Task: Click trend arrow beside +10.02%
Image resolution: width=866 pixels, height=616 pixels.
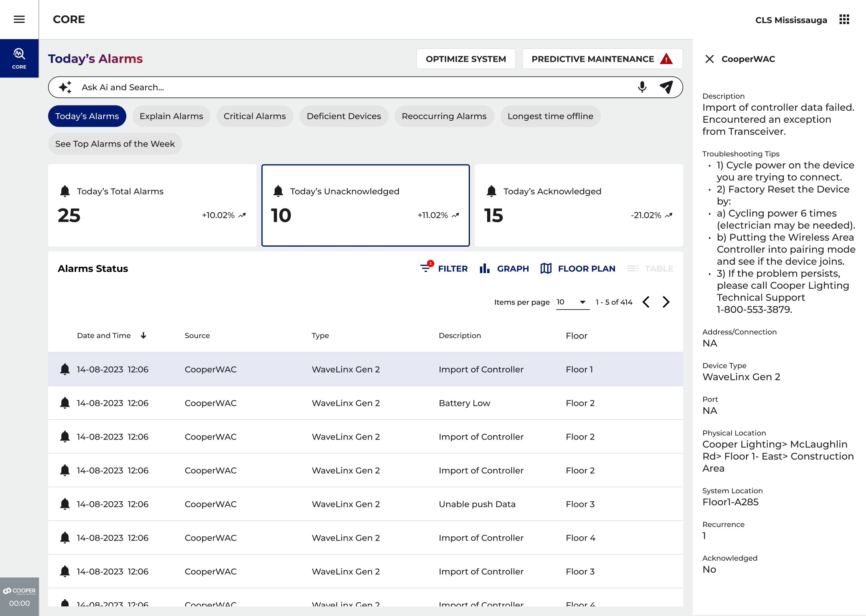Action: pos(242,215)
